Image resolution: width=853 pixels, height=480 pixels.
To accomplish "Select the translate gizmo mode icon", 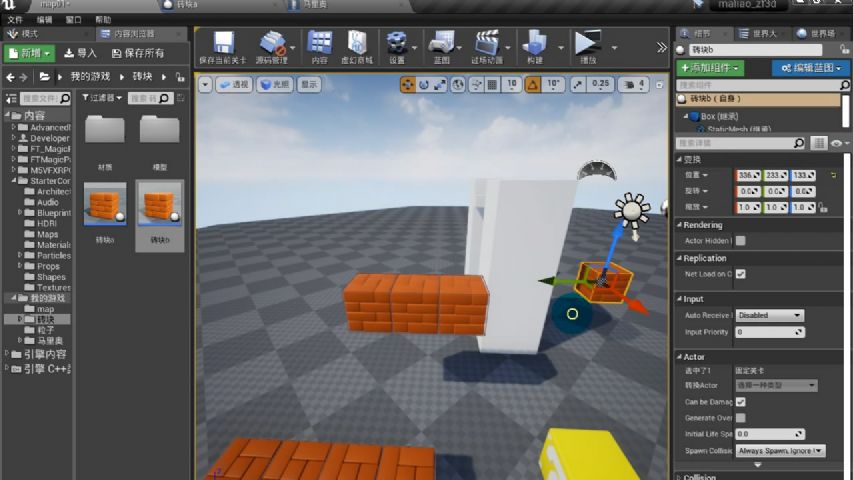I will (x=407, y=84).
